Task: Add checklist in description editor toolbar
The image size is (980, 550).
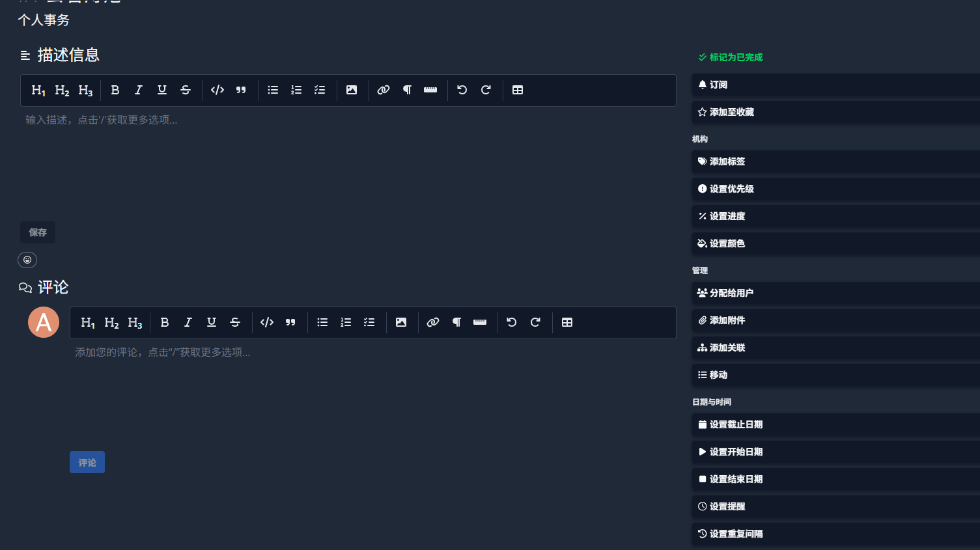Action: click(320, 90)
